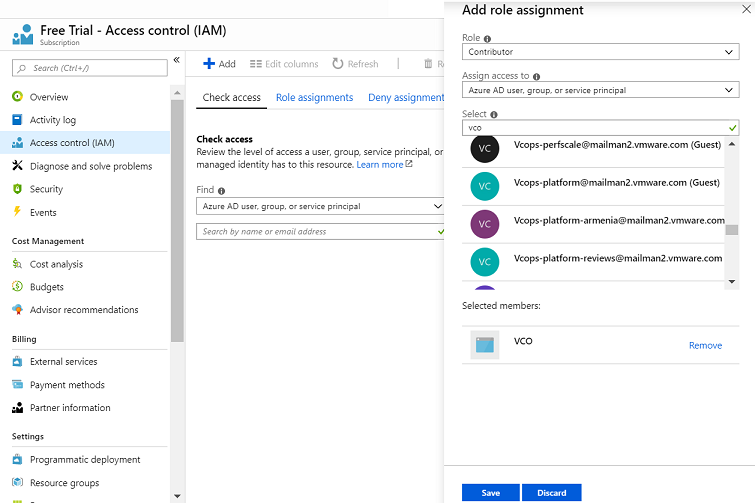Switch to the Role assignments tab

pos(314,98)
